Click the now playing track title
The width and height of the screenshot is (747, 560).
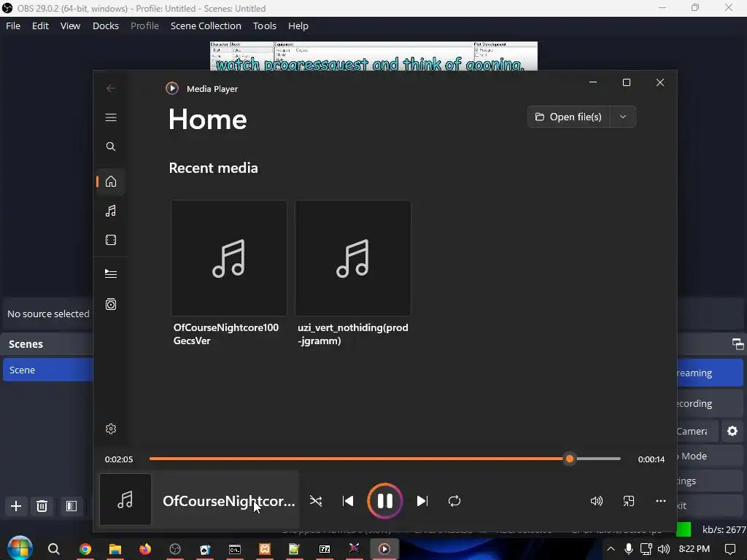coord(228,501)
